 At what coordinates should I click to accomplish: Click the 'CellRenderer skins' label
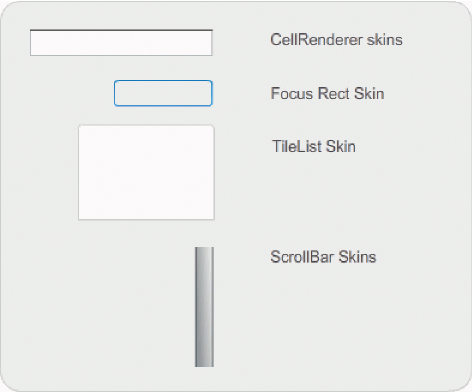pyautogui.click(x=336, y=40)
